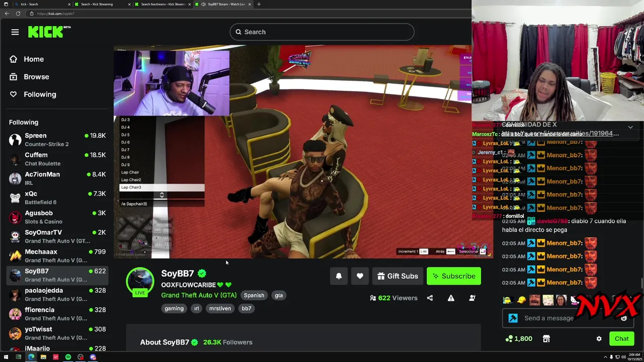Select the Spanish language tag
Image resolution: width=644 pixels, height=362 pixels.
pos(254,296)
